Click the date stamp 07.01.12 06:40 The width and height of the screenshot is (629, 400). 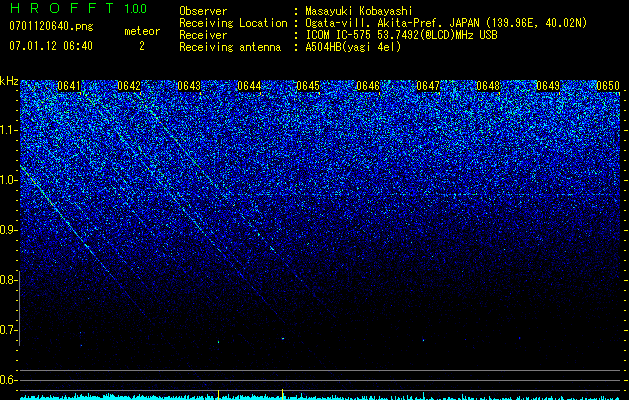pos(51,46)
